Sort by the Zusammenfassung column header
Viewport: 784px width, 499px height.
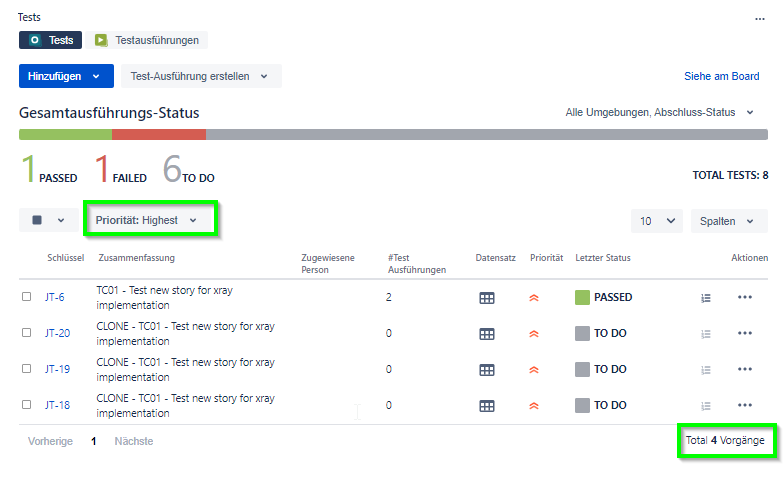coord(136,258)
